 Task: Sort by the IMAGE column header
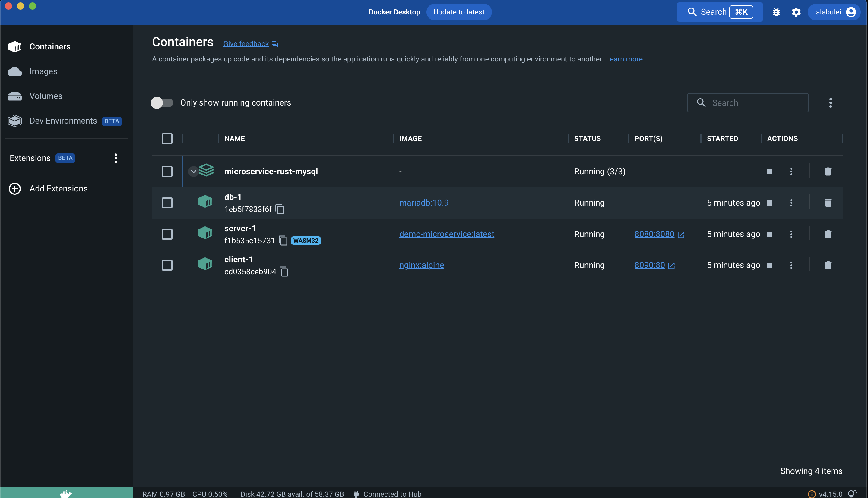[x=410, y=139]
